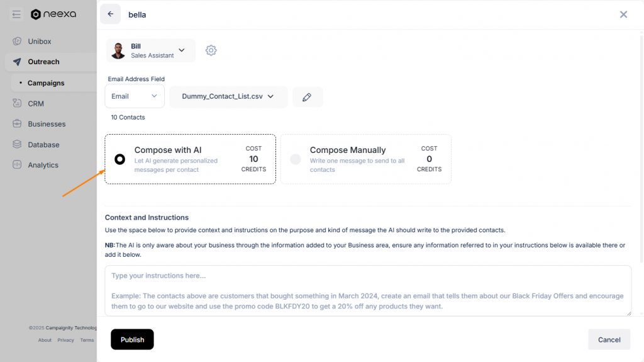Close the panel with X icon
The width and height of the screenshot is (644, 362).
point(623,14)
